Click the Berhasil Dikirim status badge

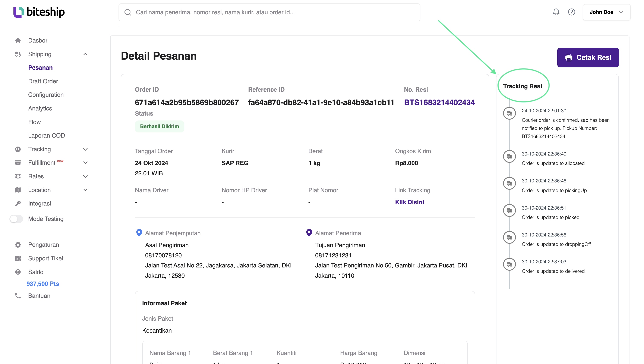(160, 126)
